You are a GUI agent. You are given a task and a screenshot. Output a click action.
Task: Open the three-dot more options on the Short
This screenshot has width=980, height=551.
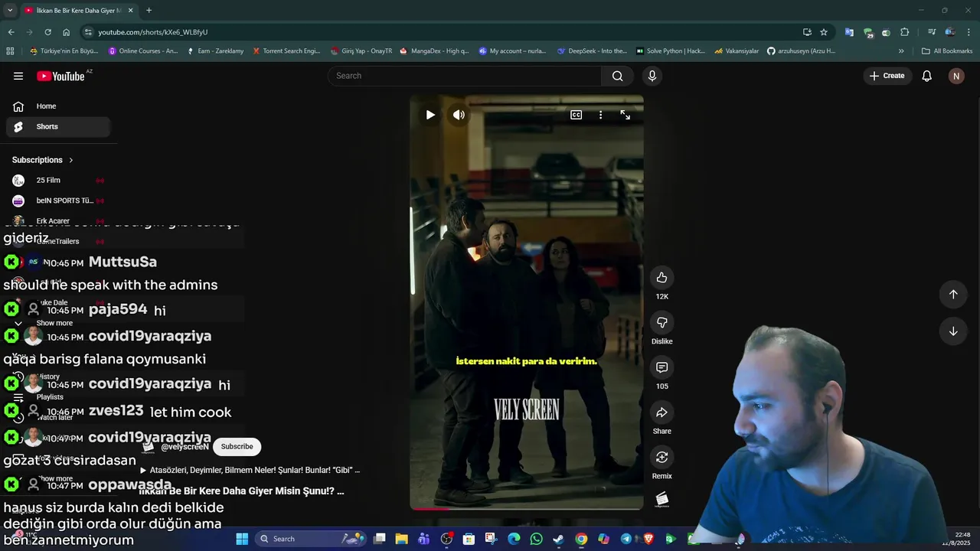[600, 115]
